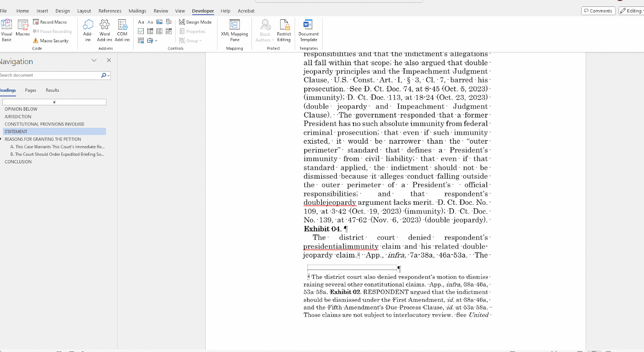
Task: Open Navigation pane options chevron
Action: (x=94, y=60)
